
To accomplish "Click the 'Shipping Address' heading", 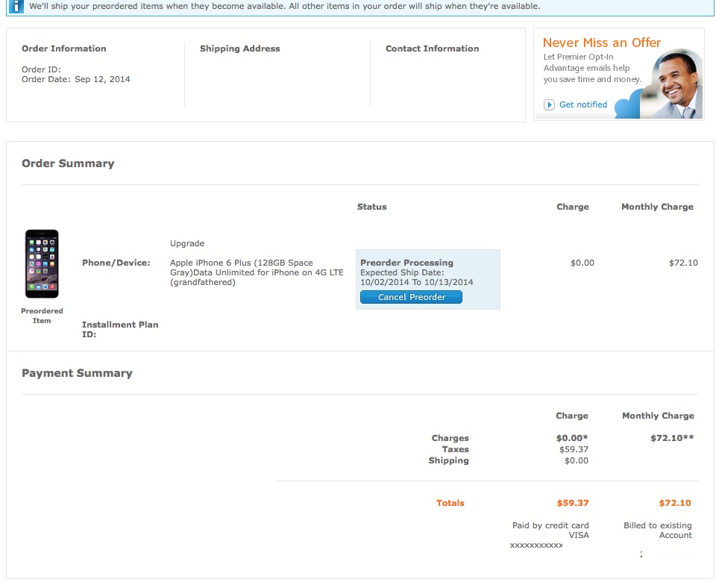I will pyautogui.click(x=239, y=49).
